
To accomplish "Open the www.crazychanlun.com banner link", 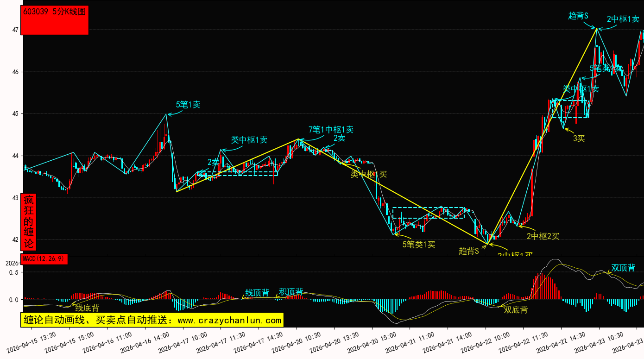I will coord(152,320).
